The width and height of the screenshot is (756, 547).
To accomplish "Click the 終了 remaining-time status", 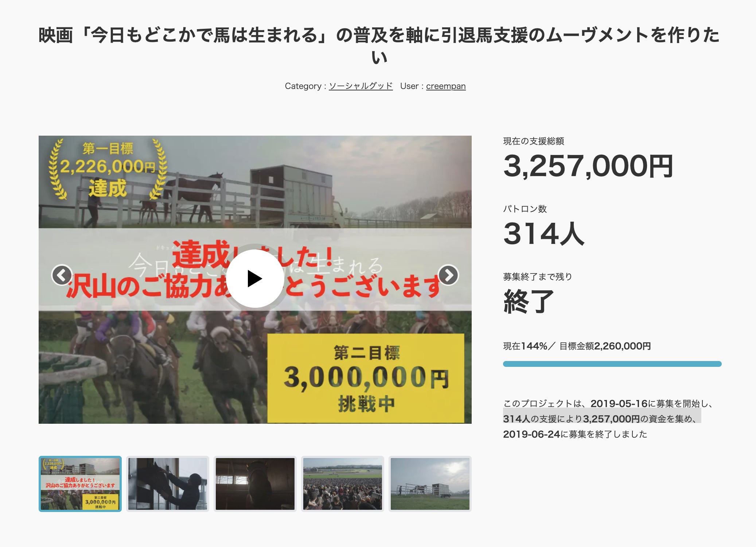I will click(x=528, y=301).
